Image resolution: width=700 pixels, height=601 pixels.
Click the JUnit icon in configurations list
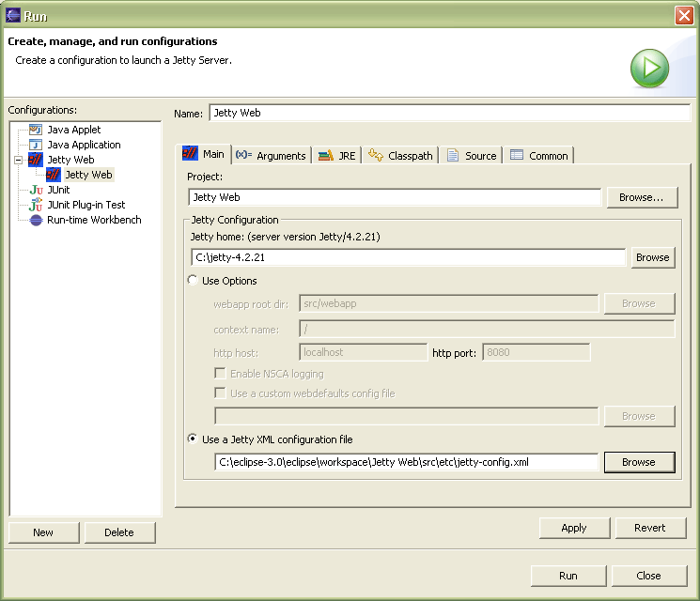click(x=36, y=190)
